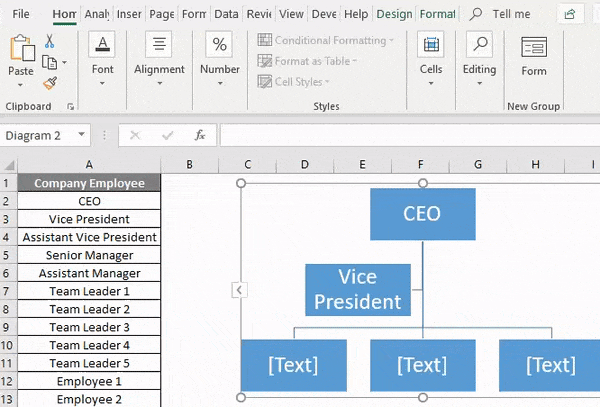Click the Assistant Vice President cell

(x=89, y=237)
